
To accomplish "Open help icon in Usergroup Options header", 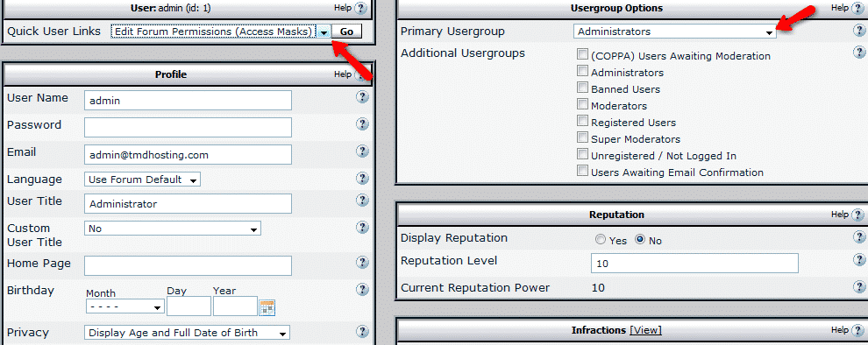I will point(857,8).
